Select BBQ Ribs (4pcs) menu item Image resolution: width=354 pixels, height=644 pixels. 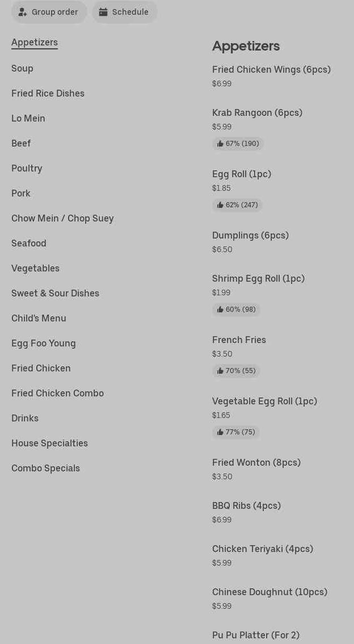pos(246,505)
